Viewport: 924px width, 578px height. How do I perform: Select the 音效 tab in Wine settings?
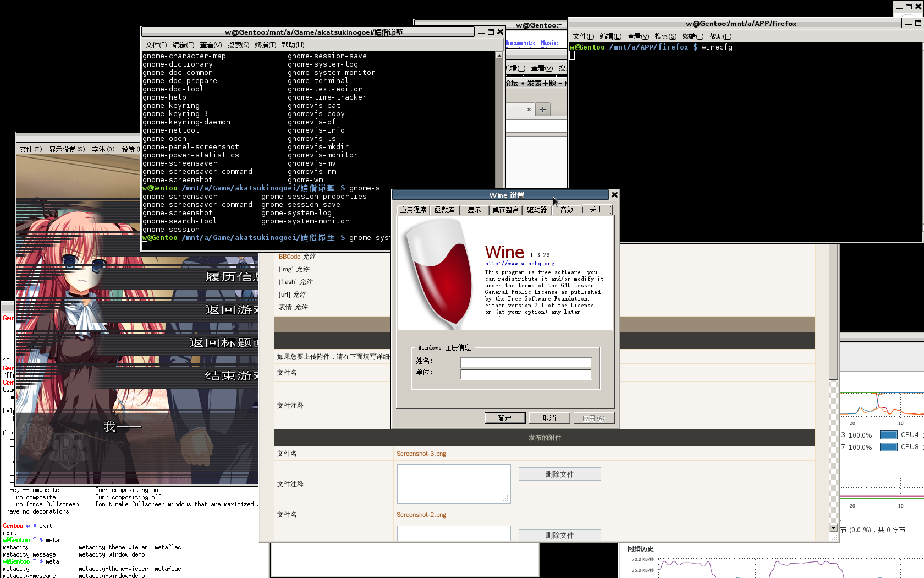(x=566, y=210)
